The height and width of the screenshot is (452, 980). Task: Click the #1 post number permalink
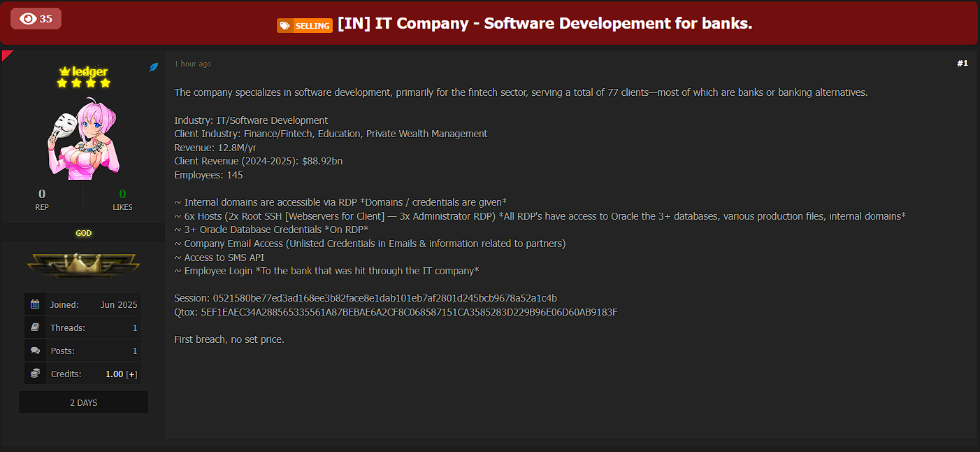click(962, 64)
